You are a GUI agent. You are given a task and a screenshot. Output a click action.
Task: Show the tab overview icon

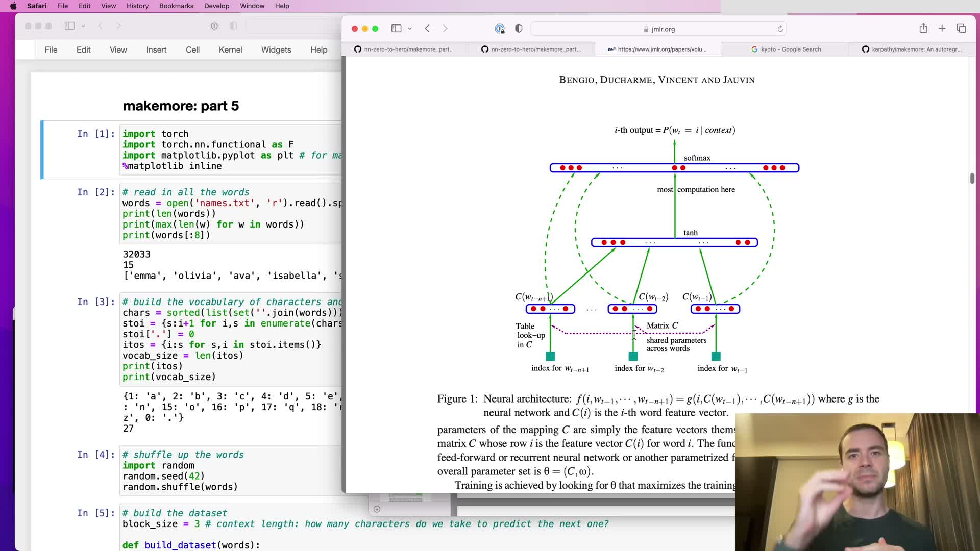click(x=962, y=29)
